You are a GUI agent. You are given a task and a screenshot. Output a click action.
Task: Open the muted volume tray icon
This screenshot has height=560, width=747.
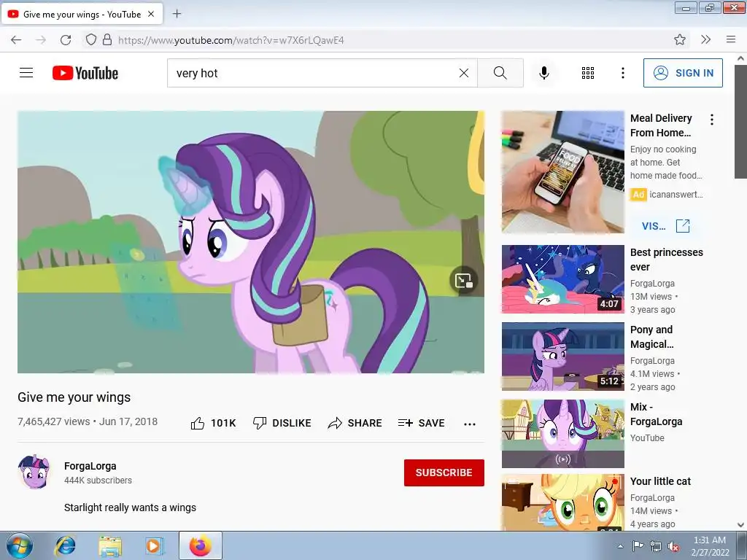pyautogui.click(x=673, y=547)
